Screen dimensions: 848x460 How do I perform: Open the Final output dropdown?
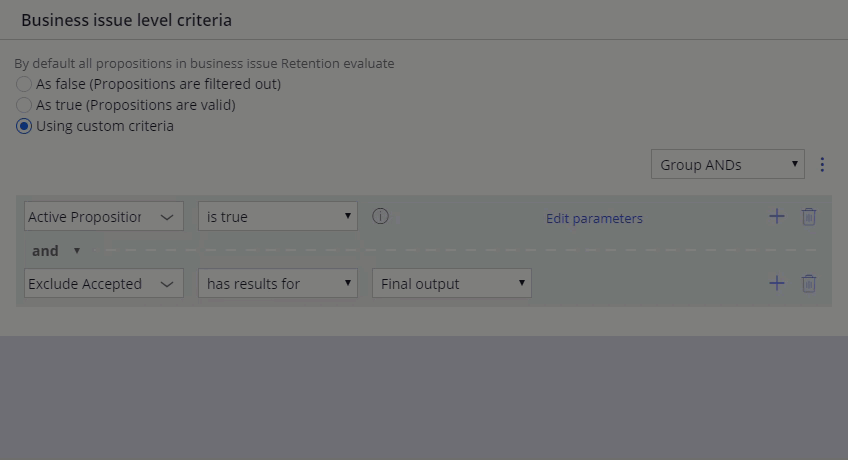click(452, 283)
